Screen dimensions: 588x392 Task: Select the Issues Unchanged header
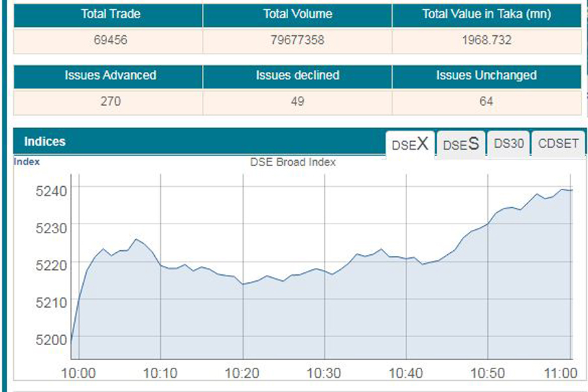tap(486, 75)
